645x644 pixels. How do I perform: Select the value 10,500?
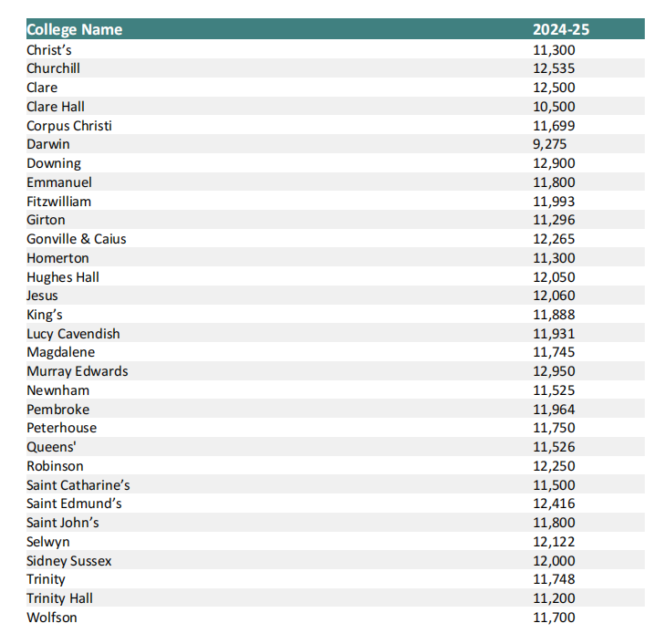tap(554, 107)
